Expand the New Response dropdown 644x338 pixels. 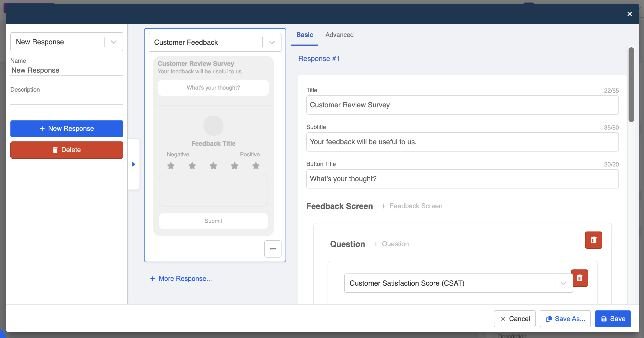click(114, 42)
